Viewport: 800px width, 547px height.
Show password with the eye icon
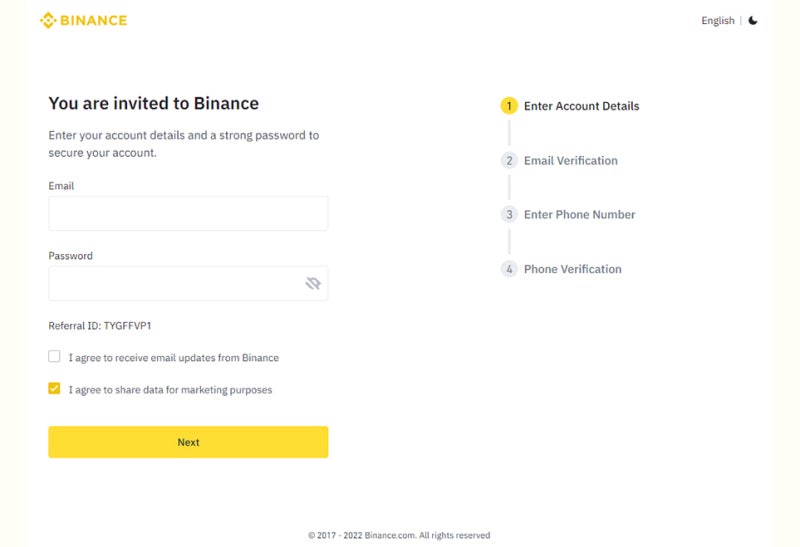[313, 284]
